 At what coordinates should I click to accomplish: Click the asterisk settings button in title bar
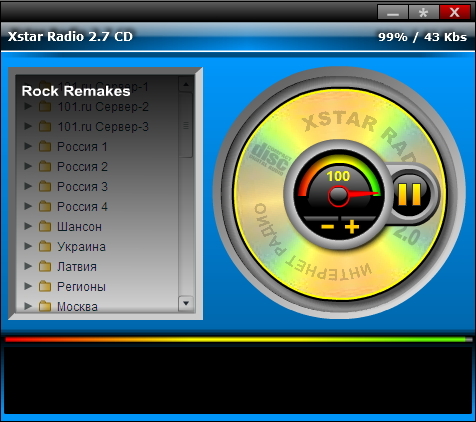(423, 13)
